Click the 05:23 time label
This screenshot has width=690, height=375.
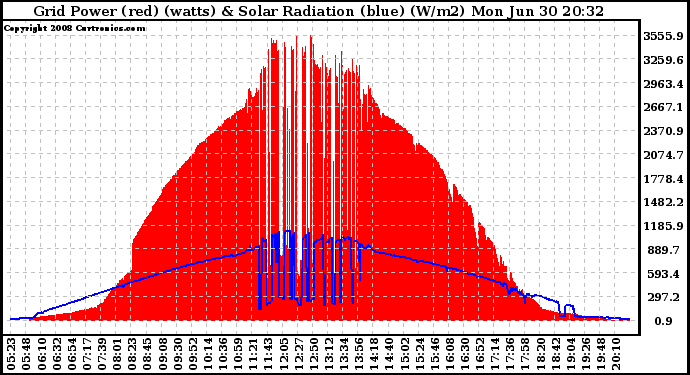tap(11, 354)
